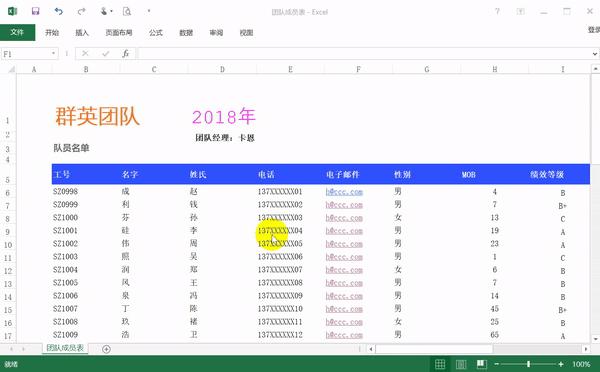Select column F header
The width and height of the screenshot is (600, 372).
[358, 69]
